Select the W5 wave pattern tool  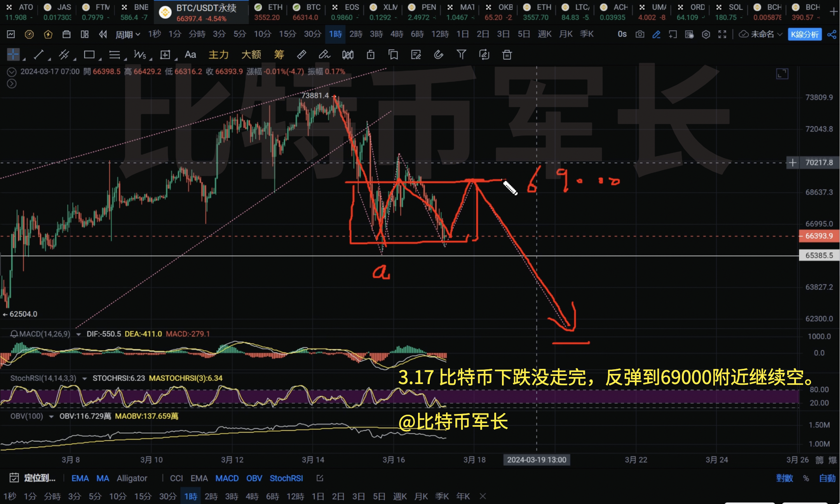(x=140, y=54)
